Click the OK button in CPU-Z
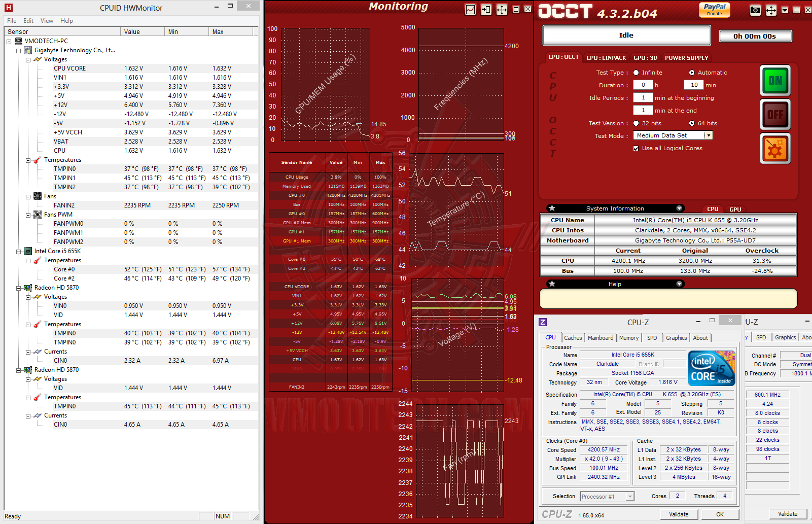This screenshot has height=524, width=812. [720, 514]
